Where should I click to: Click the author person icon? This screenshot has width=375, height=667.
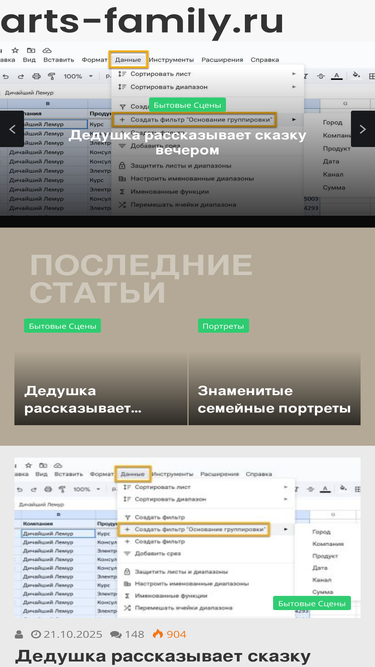coord(19,634)
